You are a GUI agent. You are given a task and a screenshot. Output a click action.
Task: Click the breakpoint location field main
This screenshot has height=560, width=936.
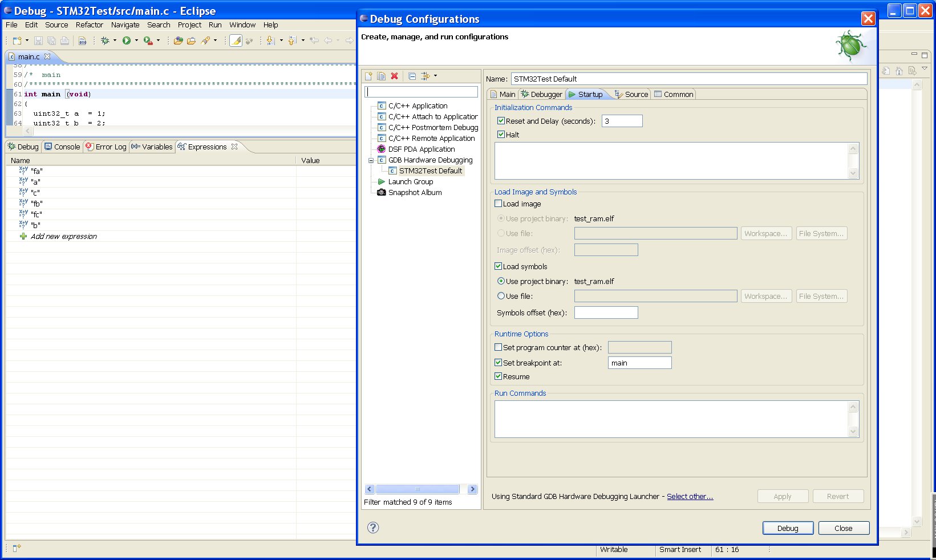[x=640, y=363]
